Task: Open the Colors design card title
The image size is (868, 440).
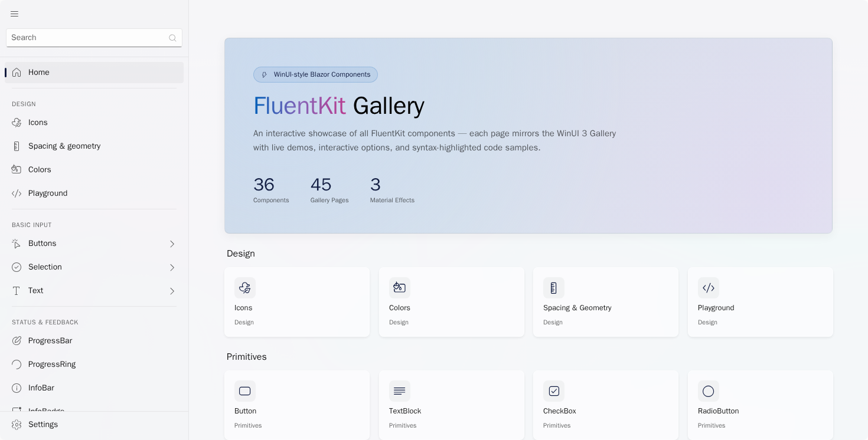Action: (400, 308)
